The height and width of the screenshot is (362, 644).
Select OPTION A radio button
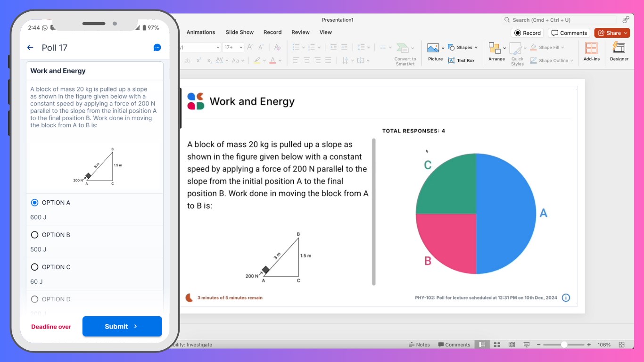(34, 203)
